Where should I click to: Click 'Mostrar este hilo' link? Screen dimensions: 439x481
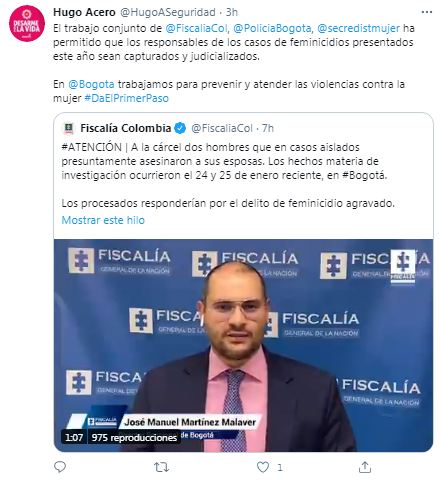(103, 220)
